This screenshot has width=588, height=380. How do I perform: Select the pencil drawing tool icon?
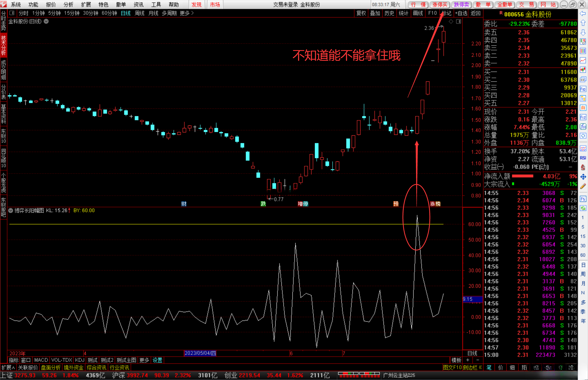click(583, 186)
